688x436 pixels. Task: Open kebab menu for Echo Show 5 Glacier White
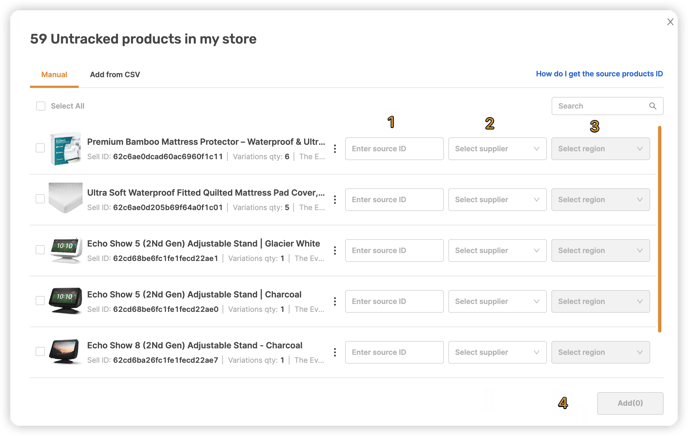pos(335,250)
